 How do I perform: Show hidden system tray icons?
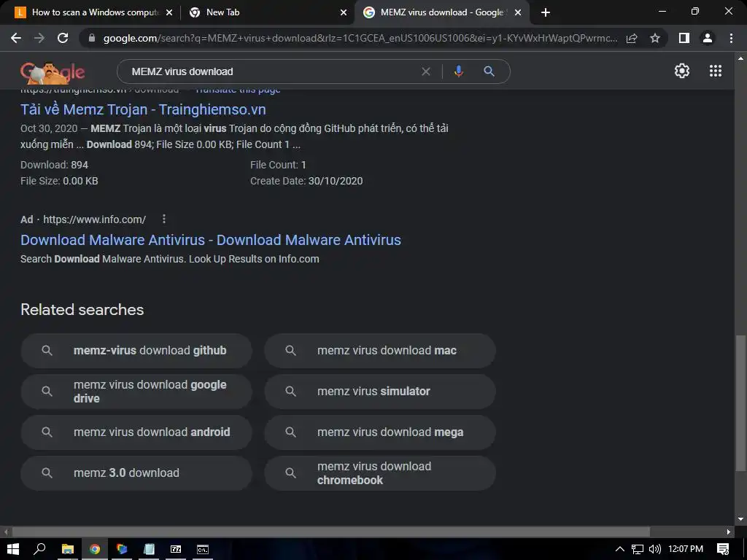click(x=620, y=549)
